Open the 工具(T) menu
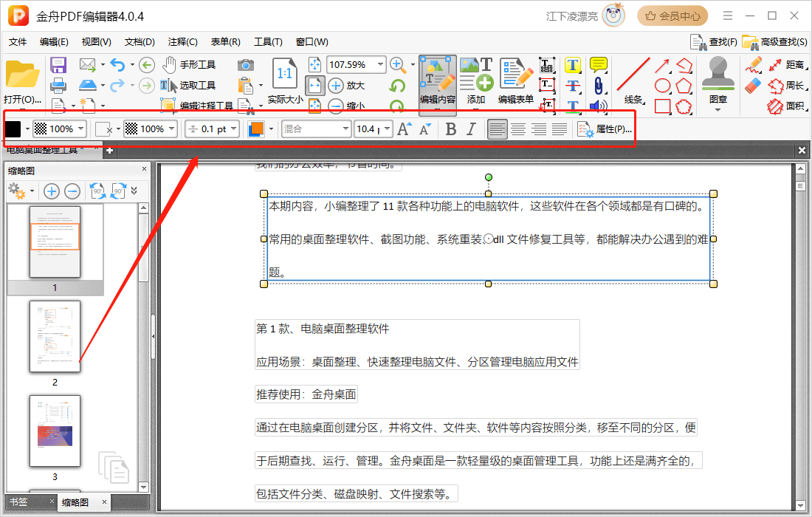The image size is (812, 517). (x=268, y=42)
